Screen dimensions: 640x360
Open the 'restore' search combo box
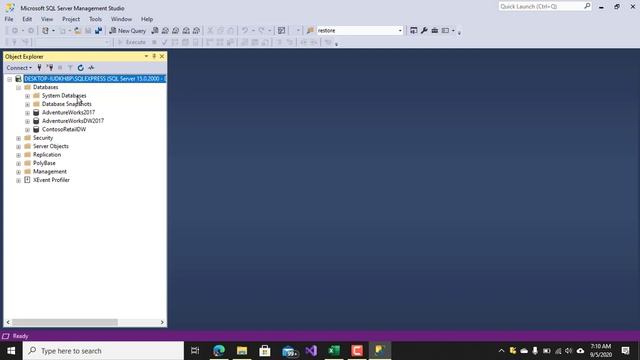360,31
